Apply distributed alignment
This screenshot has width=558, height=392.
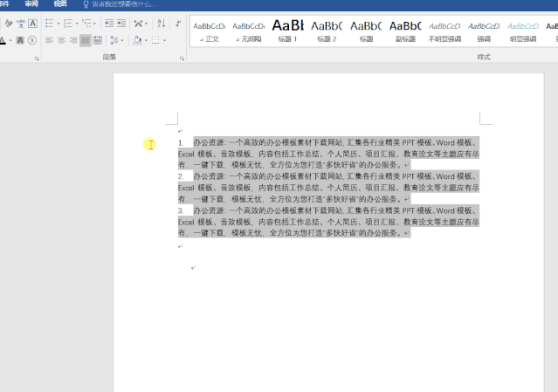pos(98,40)
